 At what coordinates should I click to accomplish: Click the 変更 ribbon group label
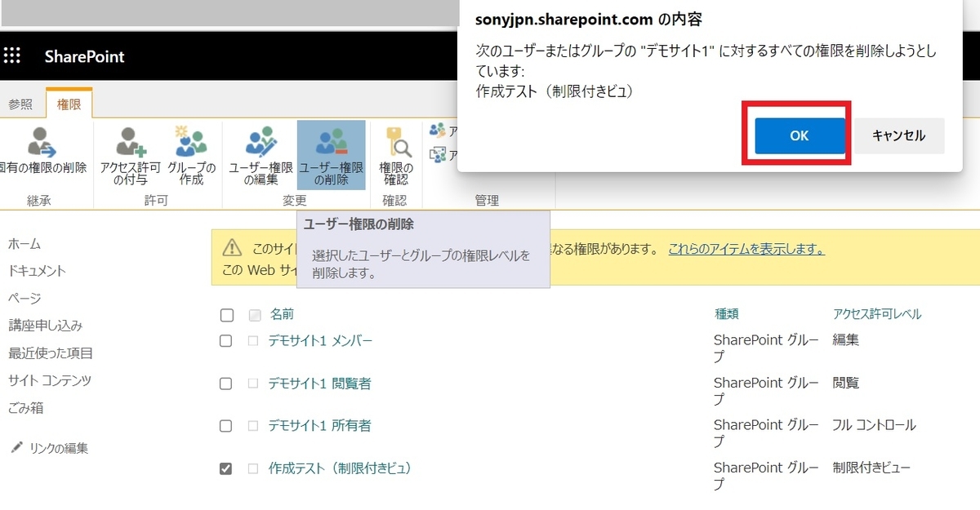tap(295, 201)
